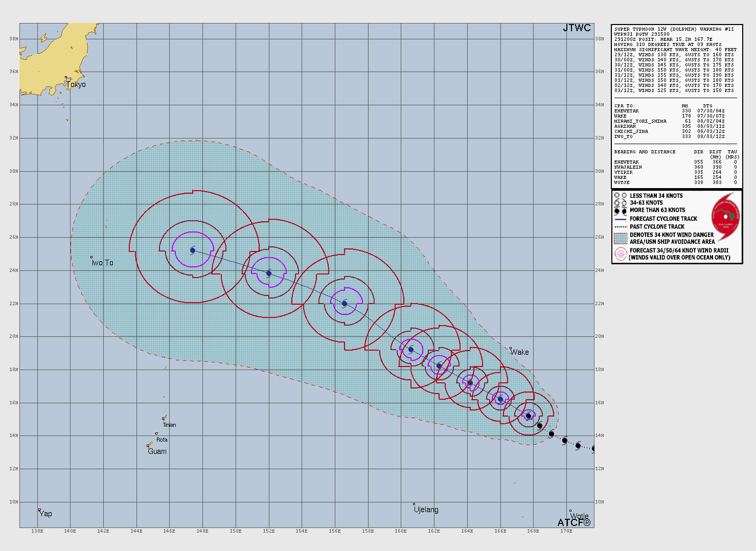Viewport: 756px width, 551px height.
Task: Click the past track dot at 14N near 169E
Action: [x=552, y=434]
